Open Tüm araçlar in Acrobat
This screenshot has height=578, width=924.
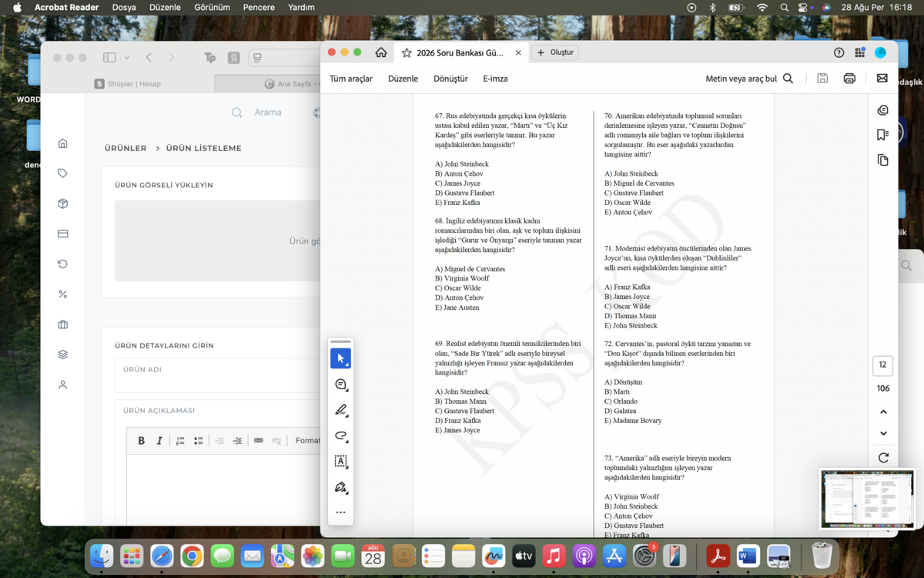351,79
